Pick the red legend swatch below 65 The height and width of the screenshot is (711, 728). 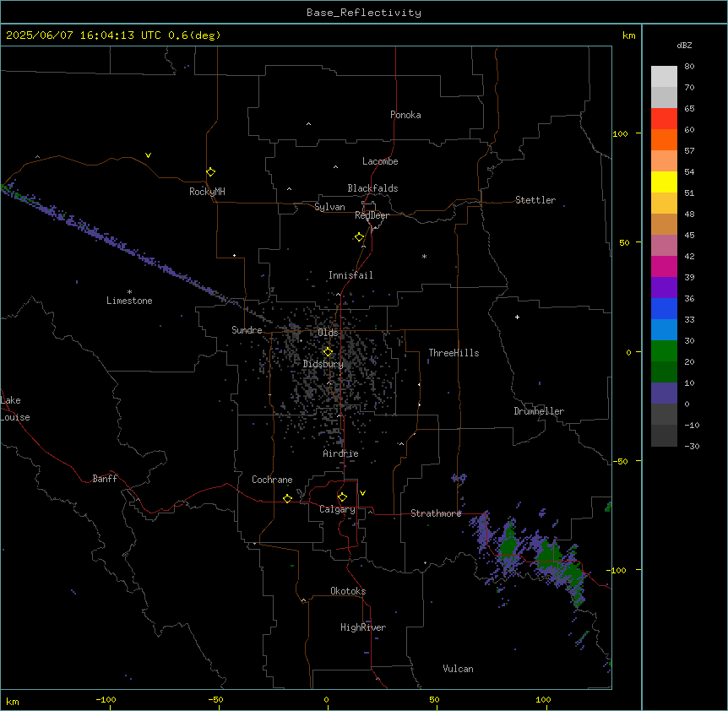point(664,119)
